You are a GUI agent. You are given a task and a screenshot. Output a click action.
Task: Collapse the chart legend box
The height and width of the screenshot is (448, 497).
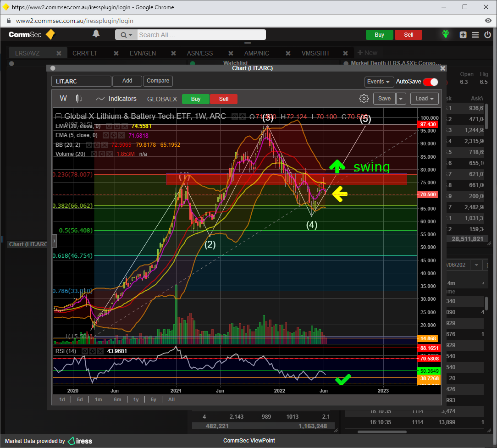pos(58,116)
